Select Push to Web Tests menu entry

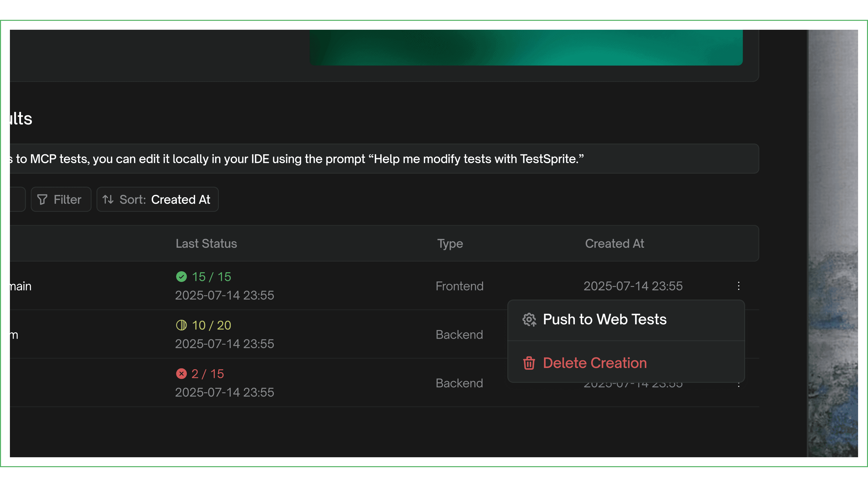(604, 319)
